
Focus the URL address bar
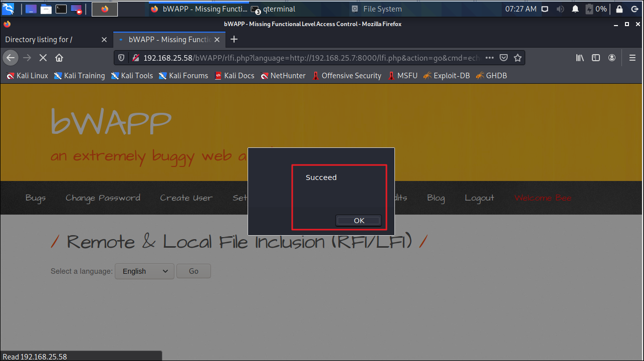[x=311, y=58]
